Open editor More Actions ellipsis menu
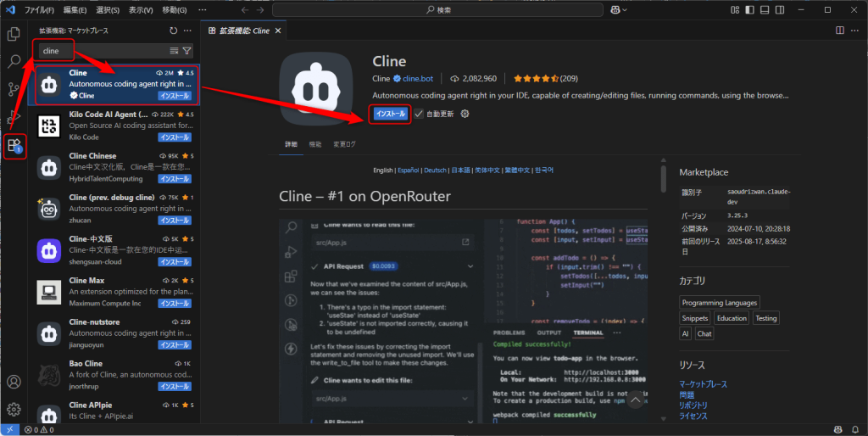The width and height of the screenshot is (868, 436). (855, 31)
